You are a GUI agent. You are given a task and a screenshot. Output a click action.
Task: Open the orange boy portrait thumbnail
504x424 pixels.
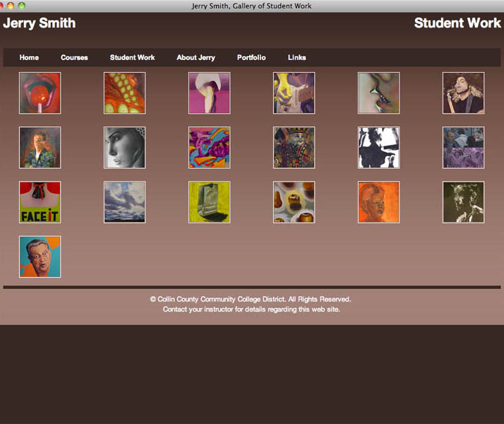click(378, 202)
